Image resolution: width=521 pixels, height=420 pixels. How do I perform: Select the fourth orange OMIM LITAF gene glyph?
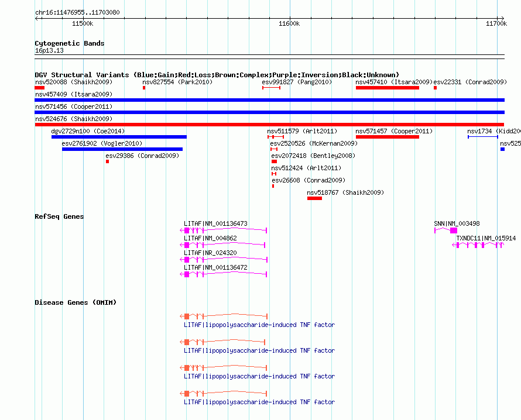pyautogui.click(x=223, y=394)
